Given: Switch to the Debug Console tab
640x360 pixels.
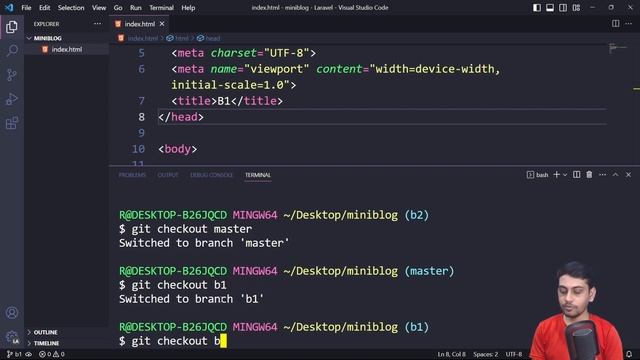Looking at the screenshot, I should pos(211,175).
